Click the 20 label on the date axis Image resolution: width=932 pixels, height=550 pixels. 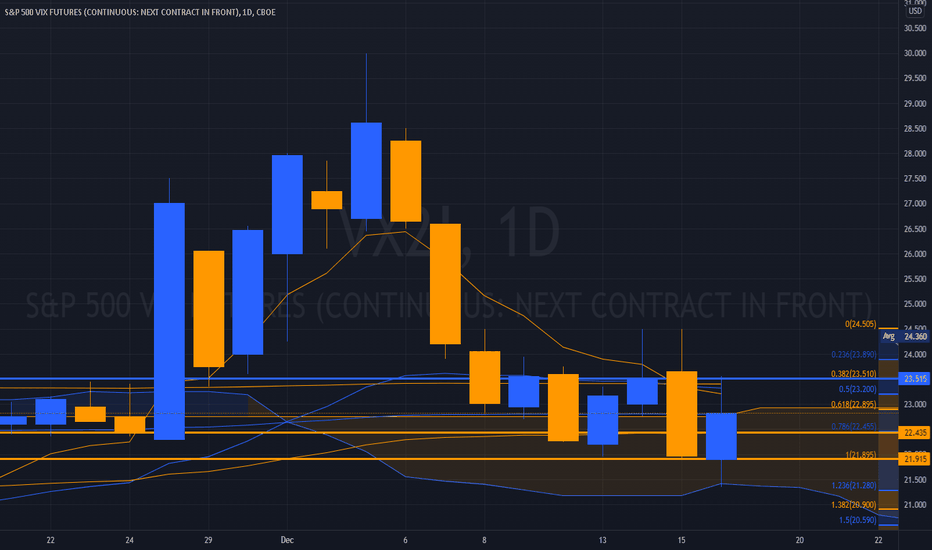[x=799, y=540]
